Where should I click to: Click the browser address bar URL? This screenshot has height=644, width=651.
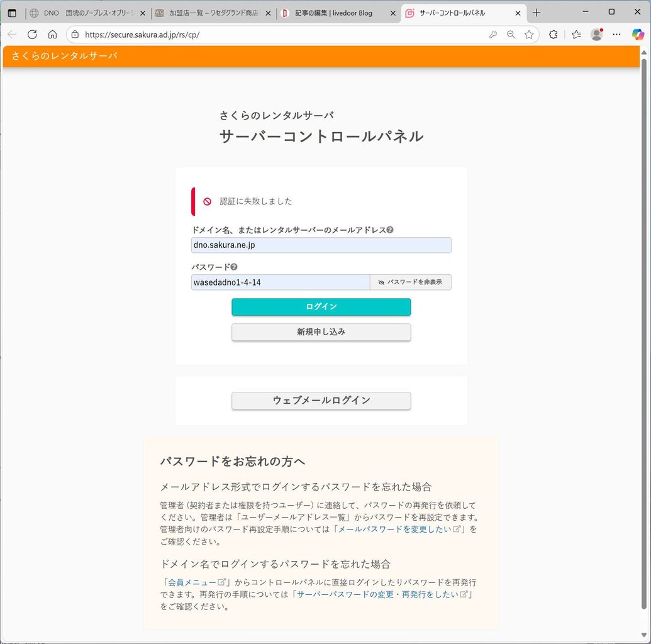point(142,35)
